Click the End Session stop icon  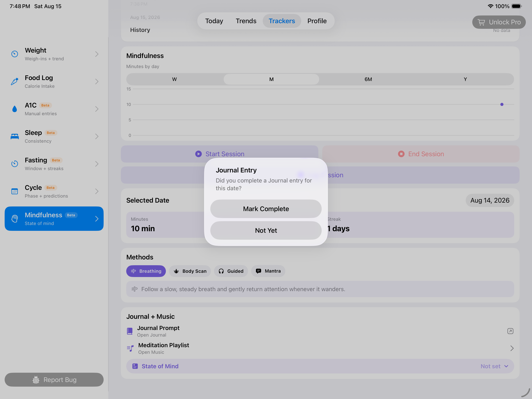click(x=401, y=154)
